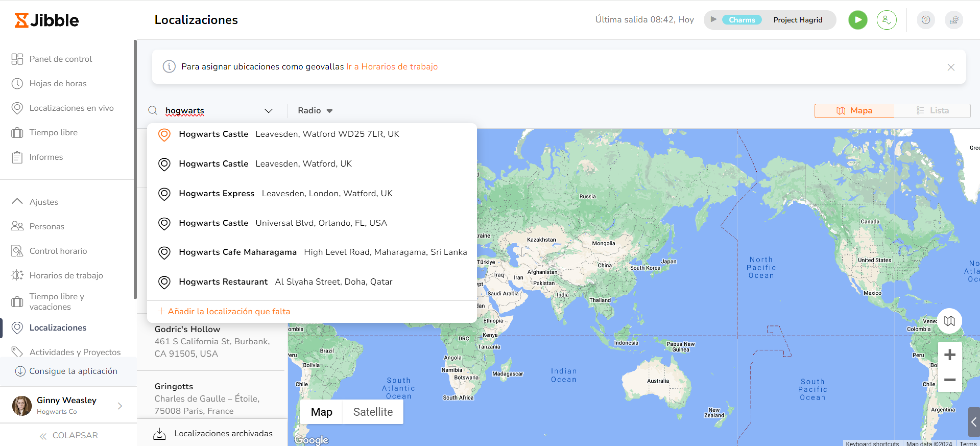Viewport: 980px width, 446px height.
Task: Click pin icon of Hogwarts Restaurant
Action: click(x=164, y=282)
